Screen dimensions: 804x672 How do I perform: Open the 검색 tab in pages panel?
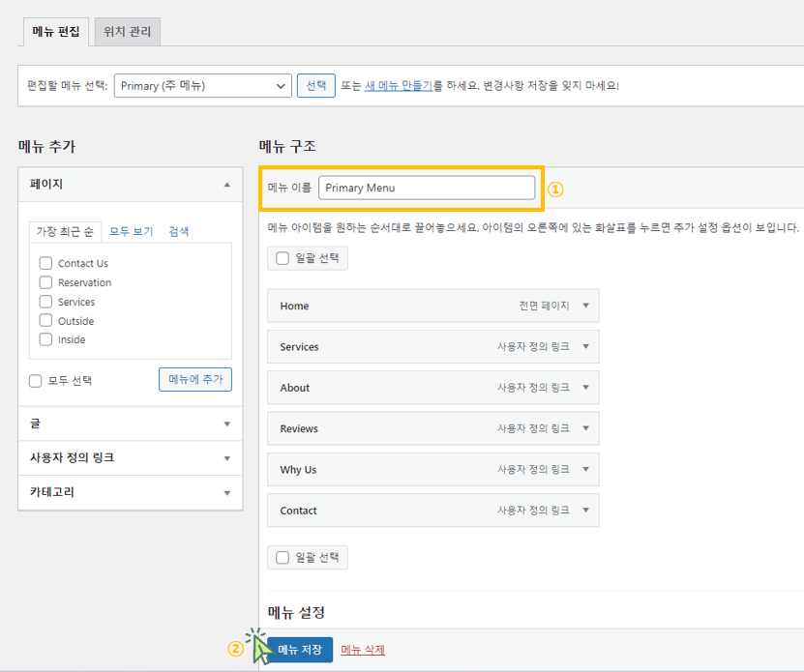click(x=178, y=232)
